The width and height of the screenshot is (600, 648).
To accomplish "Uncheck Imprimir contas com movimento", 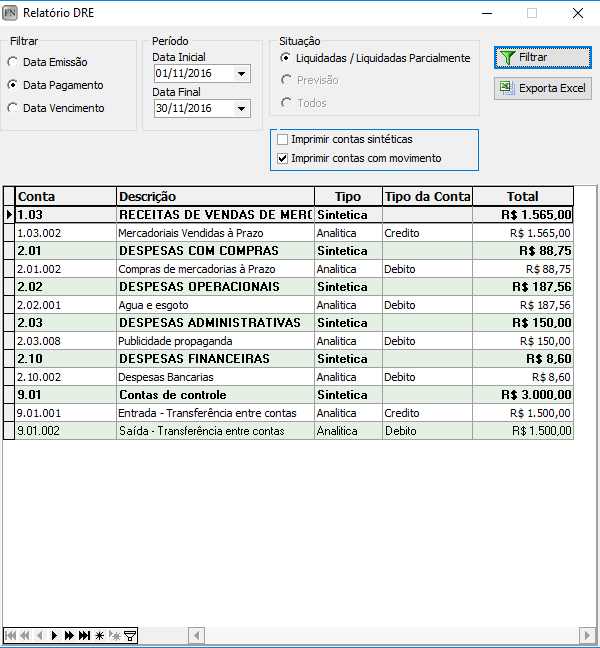I will pos(283,158).
